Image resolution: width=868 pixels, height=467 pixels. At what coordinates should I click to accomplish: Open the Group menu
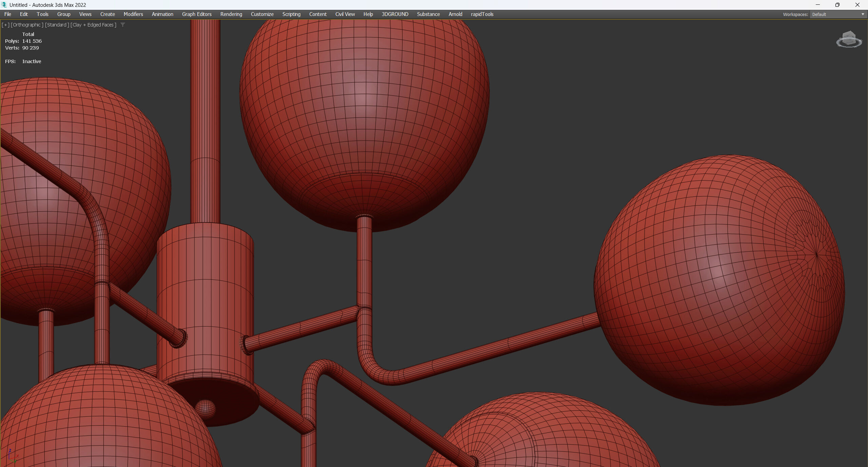(x=64, y=14)
